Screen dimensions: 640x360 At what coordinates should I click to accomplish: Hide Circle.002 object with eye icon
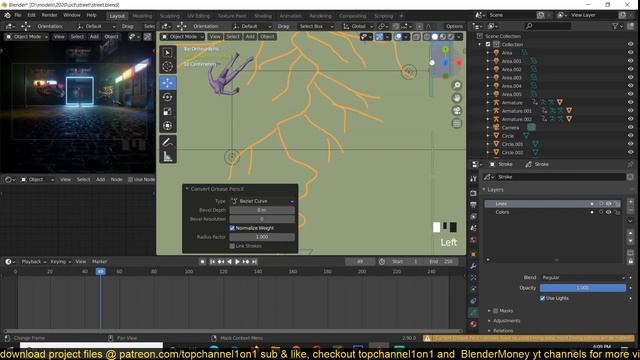coord(630,152)
